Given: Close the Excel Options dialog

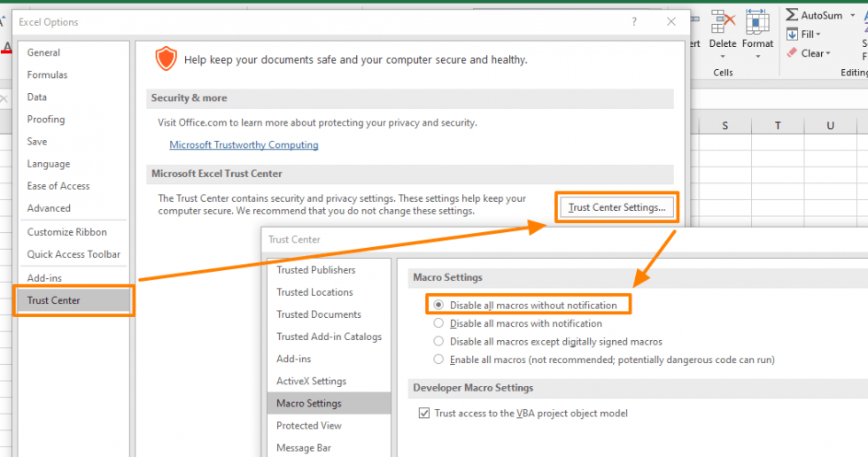Looking at the screenshot, I should click(x=671, y=21).
